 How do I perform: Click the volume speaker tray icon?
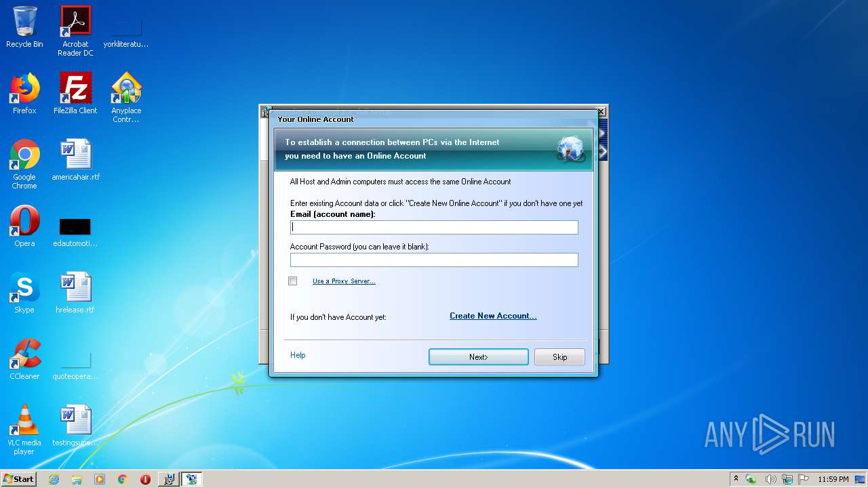pos(770,479)
